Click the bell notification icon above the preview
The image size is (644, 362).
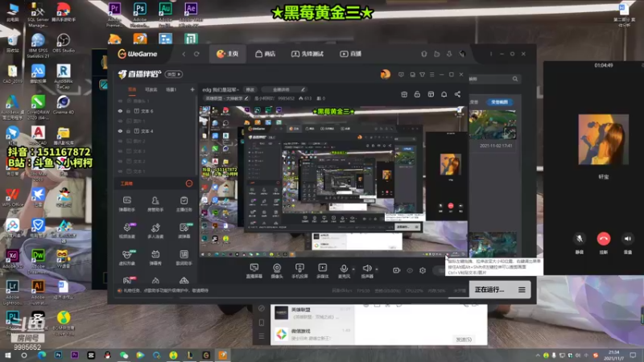coord(444,94)
